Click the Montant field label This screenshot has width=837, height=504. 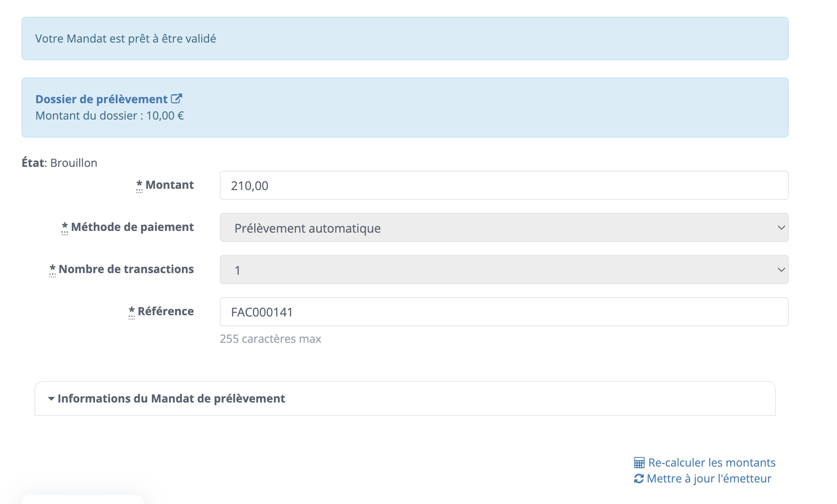169,185
